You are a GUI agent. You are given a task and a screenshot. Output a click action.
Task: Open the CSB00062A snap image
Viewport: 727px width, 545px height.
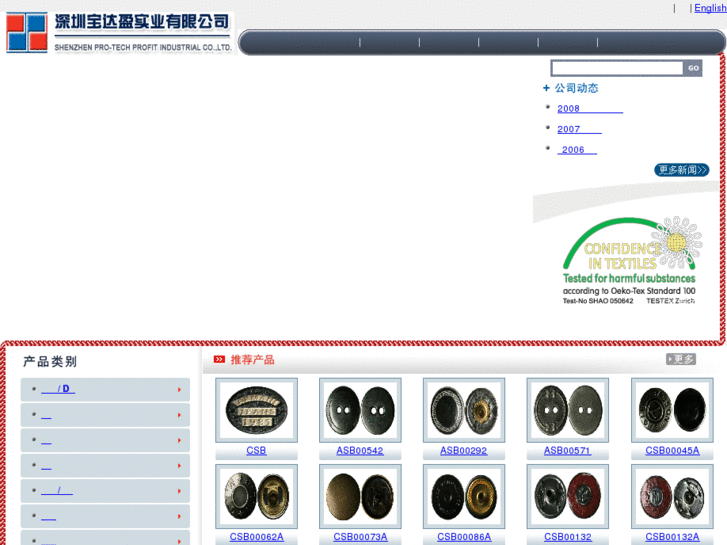point(256,497)
